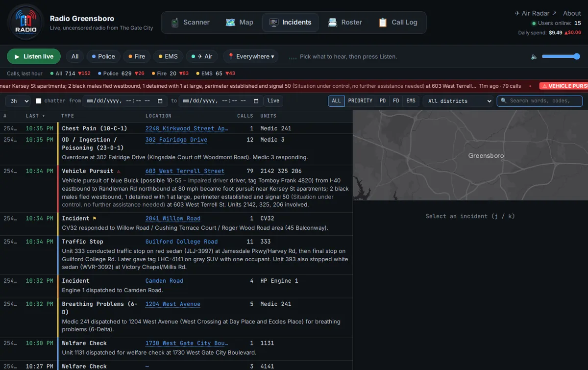The image size is (588, 370).
Task: Click the live button
Action: (x=273, y=101)
